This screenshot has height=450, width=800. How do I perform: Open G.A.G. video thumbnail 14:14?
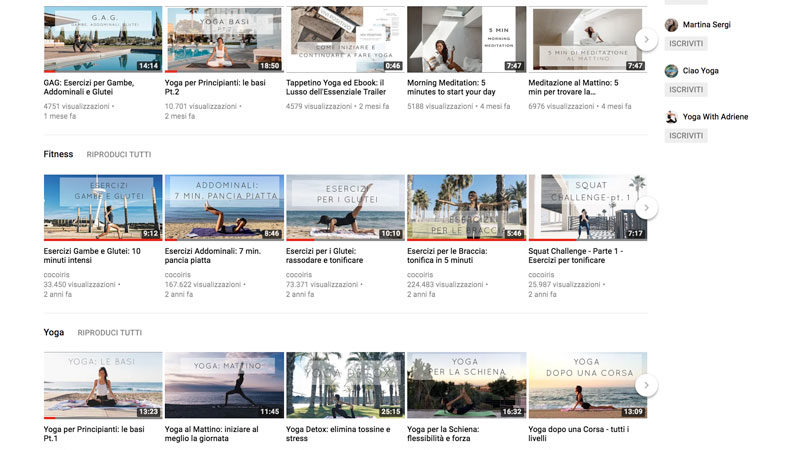[103, 39]
